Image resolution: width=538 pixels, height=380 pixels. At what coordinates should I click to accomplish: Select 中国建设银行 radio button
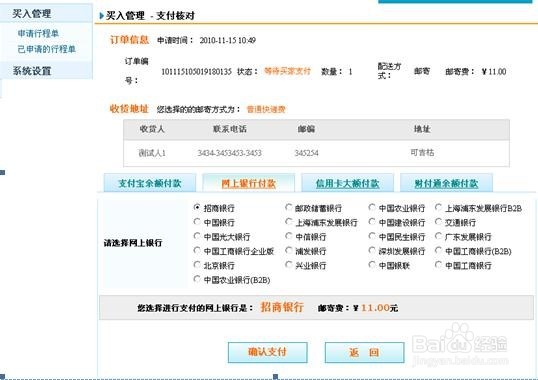[x=372, y=222]
